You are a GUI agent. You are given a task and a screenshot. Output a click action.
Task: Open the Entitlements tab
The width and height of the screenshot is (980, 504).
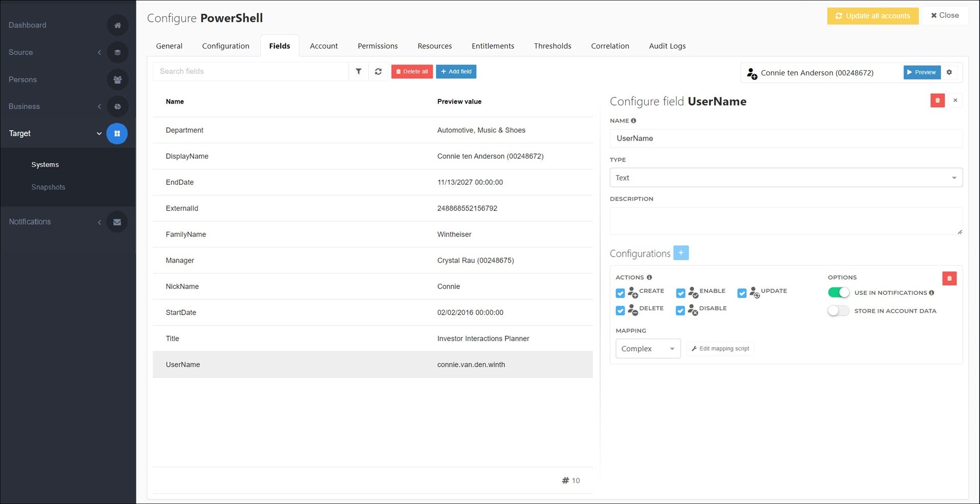[x=493, y=46]
